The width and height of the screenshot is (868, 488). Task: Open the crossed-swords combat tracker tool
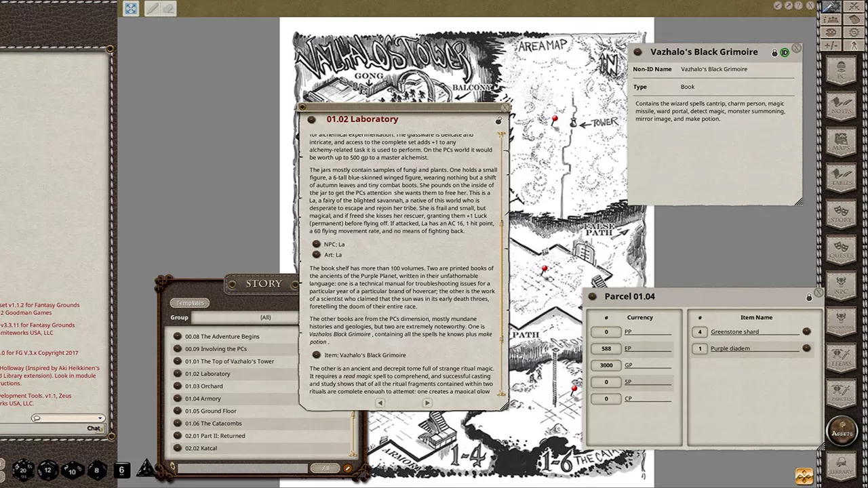pos(854,7)
